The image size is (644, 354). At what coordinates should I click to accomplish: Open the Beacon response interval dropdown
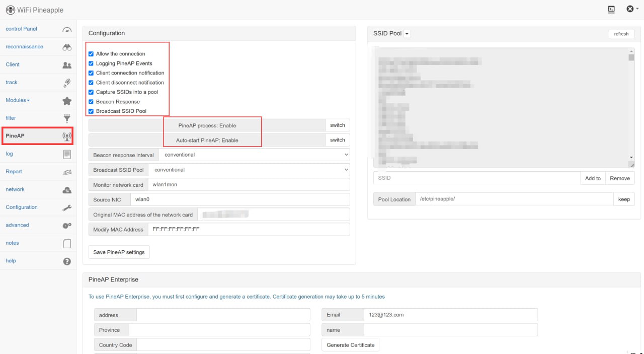[254, 155]
